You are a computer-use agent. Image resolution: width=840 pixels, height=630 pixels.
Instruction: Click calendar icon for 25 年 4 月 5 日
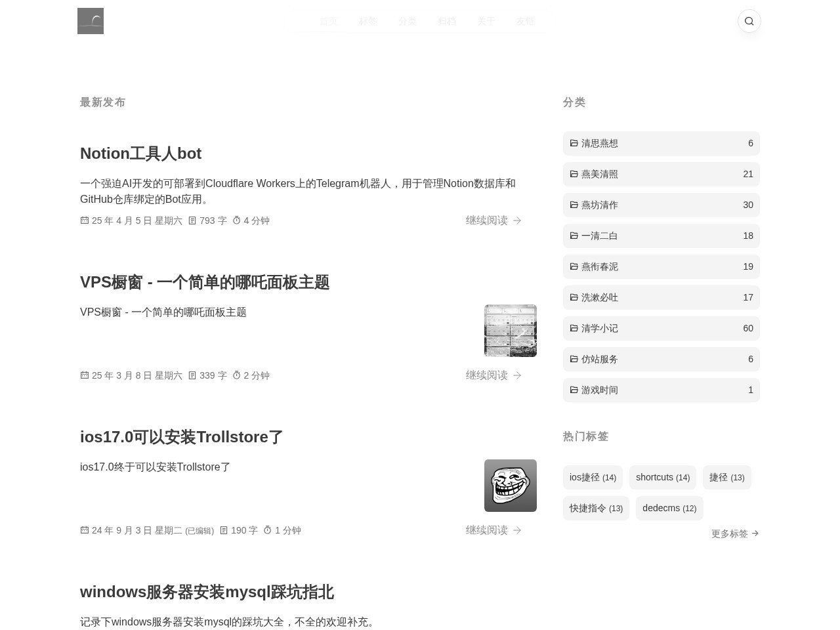[85, 220]
